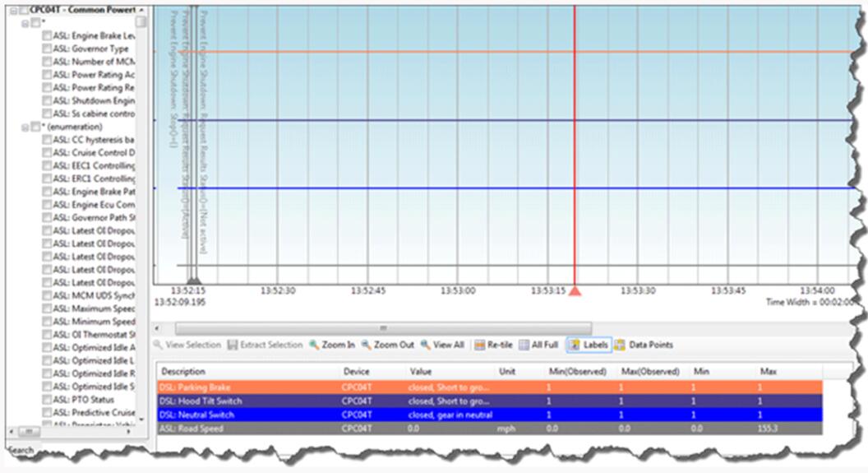The width and height of the screenshot is (868, 473).
Task: Click the Re-tile icon in toolbar
Action: pos(480,345)
